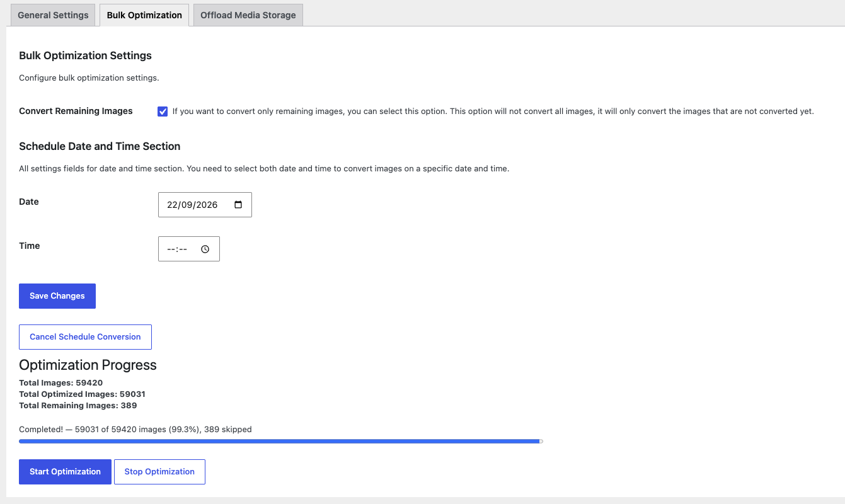Focus the empty Time input field
This screenshot has width=845, height=504.
point(189,249)
